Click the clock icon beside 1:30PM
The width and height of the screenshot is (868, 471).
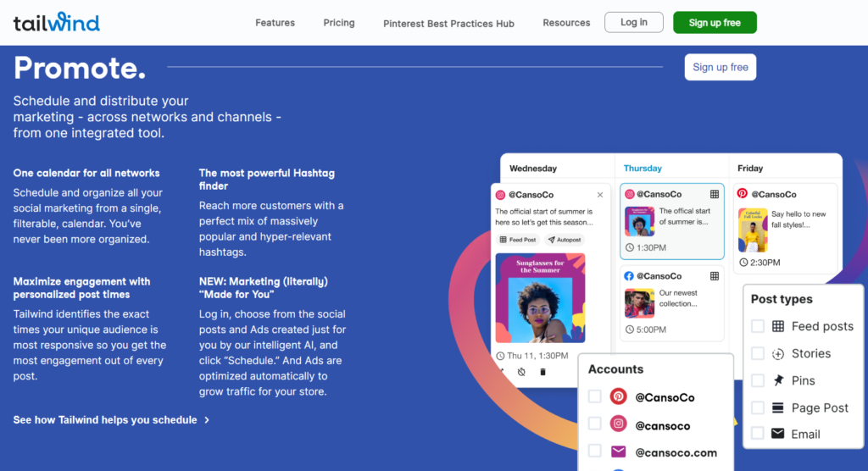coord(630,248)
